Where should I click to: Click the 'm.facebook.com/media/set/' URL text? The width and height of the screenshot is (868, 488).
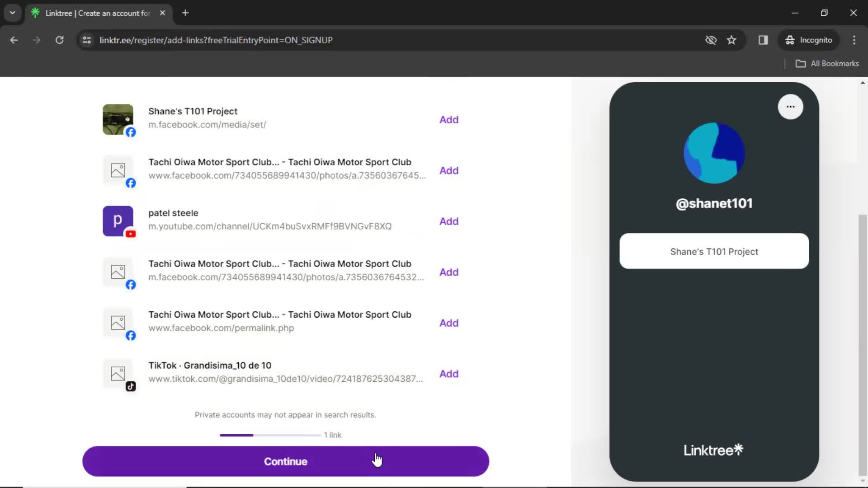click(x=207, y=125)
